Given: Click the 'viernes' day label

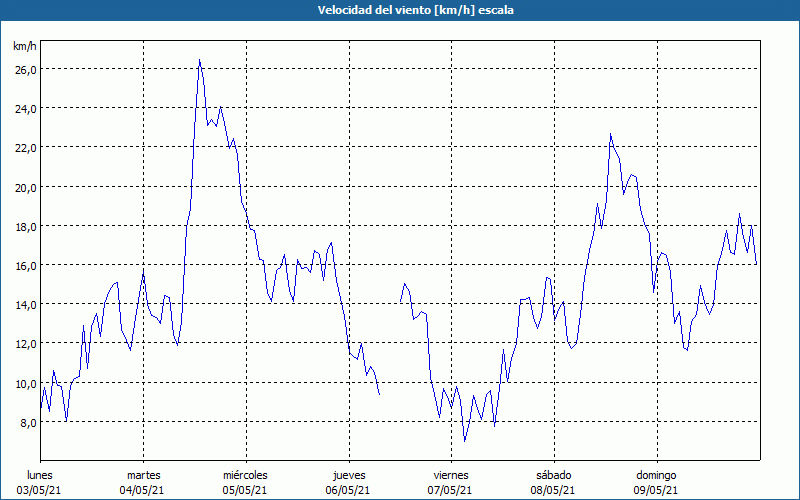Looking at the screenshot, I should (451, 475).
